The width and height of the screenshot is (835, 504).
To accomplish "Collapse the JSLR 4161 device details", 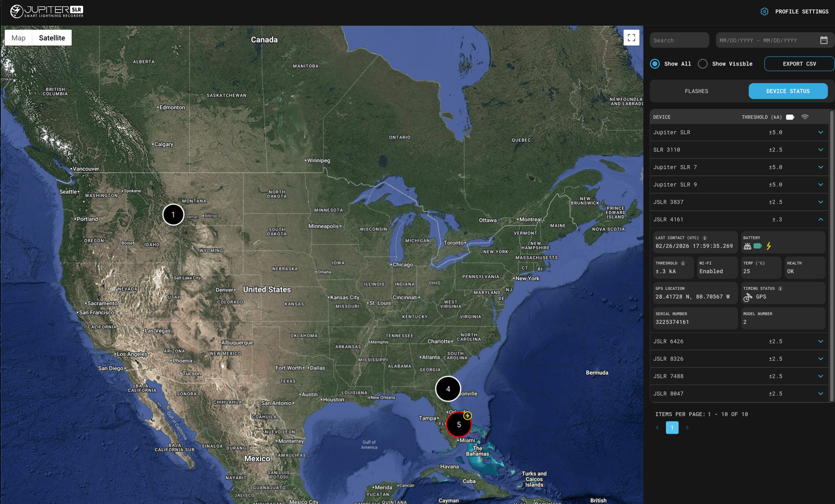I will click(x=820, y=220).
